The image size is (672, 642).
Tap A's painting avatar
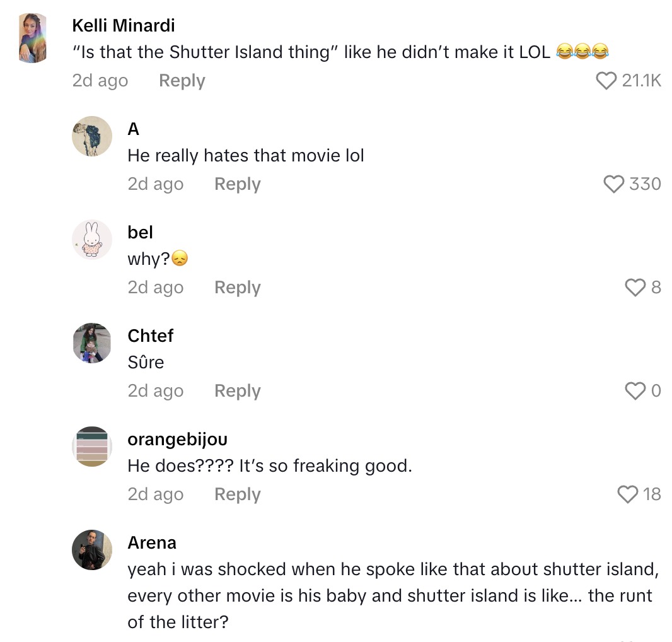92,136
